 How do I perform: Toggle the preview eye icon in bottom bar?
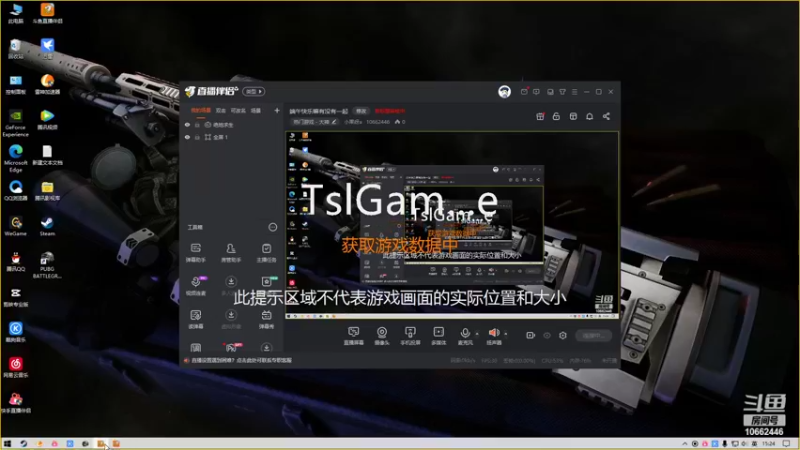tap(547, 335)
